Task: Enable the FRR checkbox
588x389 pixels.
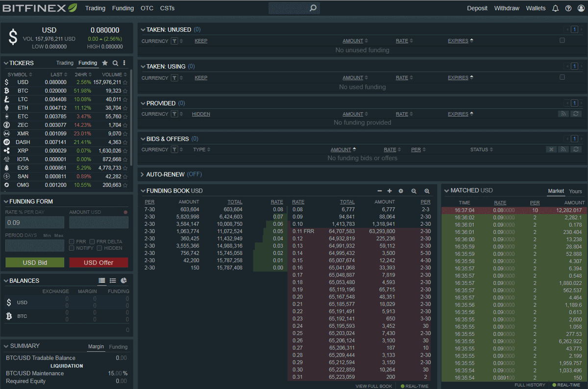Action: click(72, 242)
